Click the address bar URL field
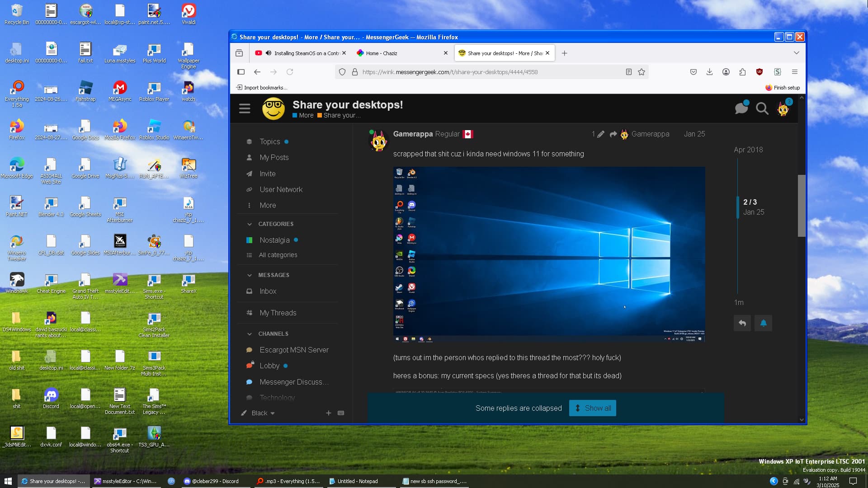 click(x=491, y=72)
